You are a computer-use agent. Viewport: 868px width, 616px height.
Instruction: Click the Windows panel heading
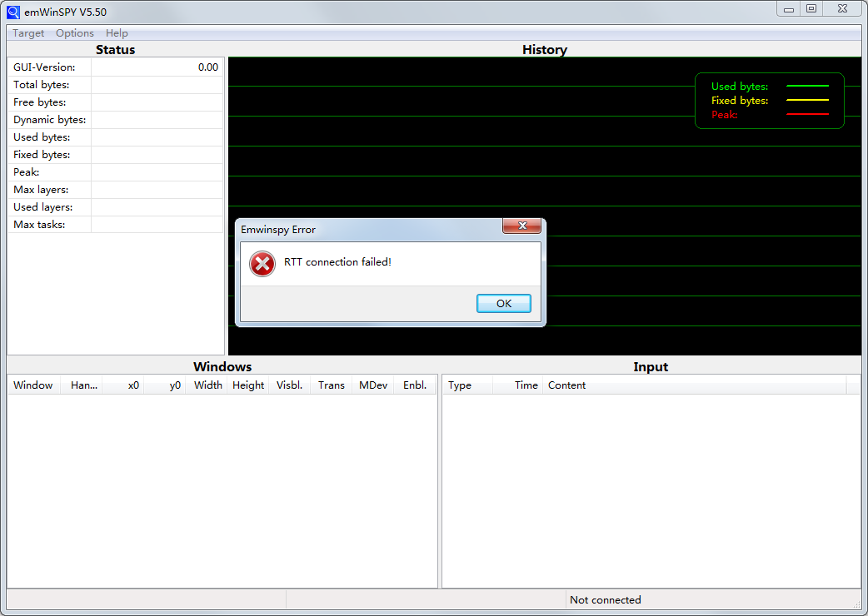[222, 366]
